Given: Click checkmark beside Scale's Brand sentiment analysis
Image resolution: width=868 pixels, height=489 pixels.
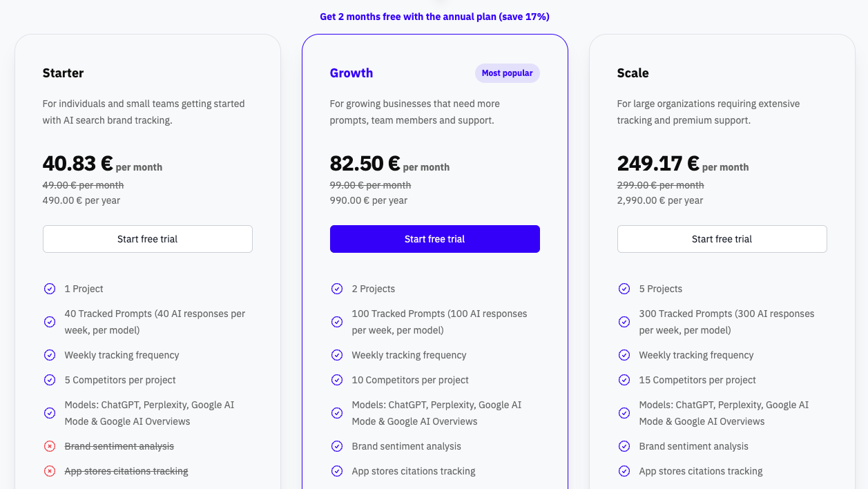Looking at the screenshot, I should click(624, 446).
